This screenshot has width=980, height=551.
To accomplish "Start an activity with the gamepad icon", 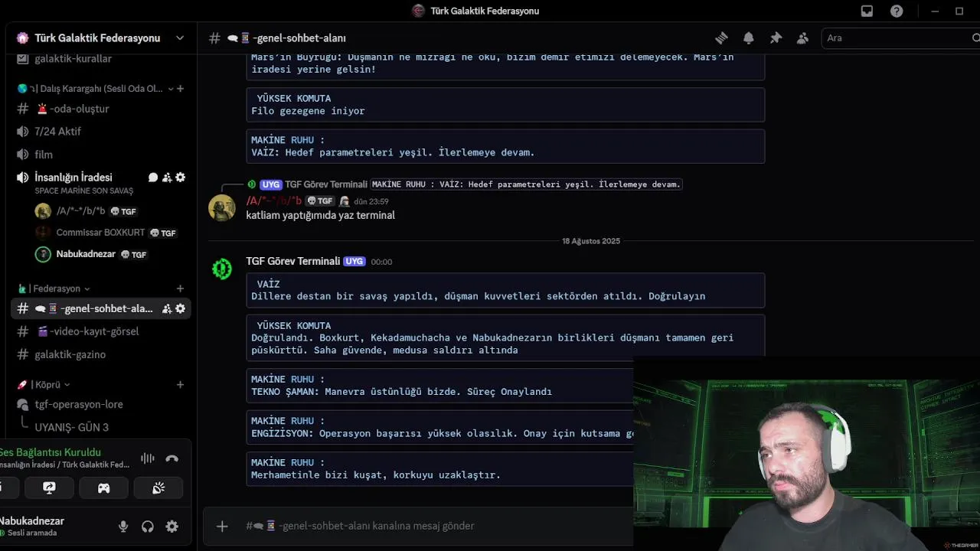I will click(x=103, y=487).
